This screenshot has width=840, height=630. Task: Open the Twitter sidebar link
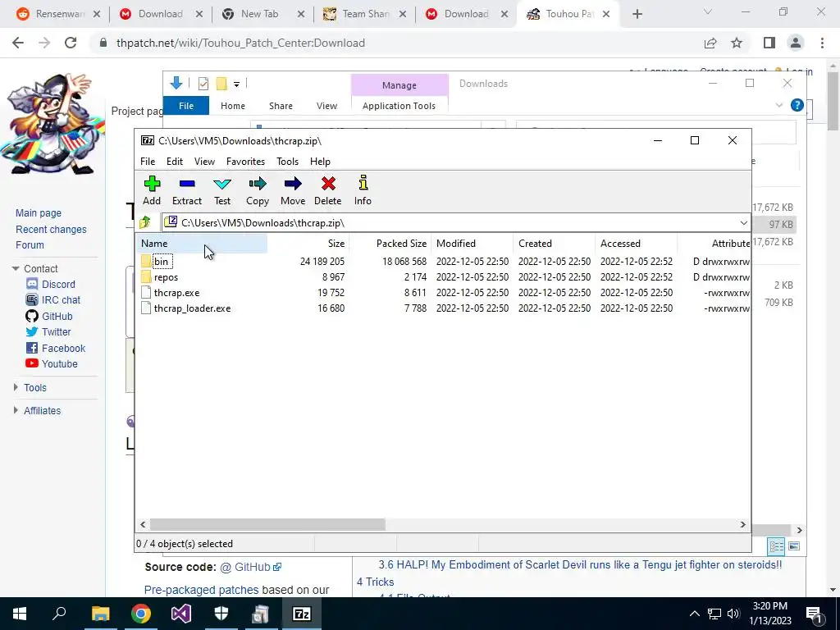pyautogui.click(x=57, y=332)
